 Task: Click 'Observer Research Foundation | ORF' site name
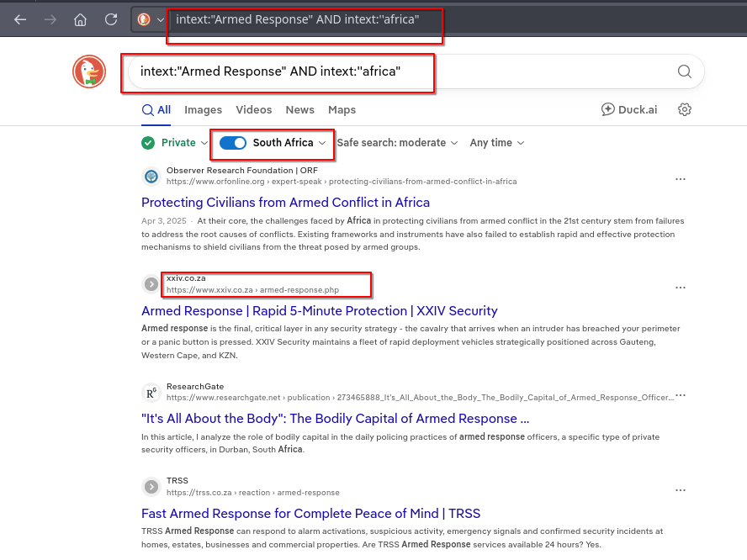point(242,171)
